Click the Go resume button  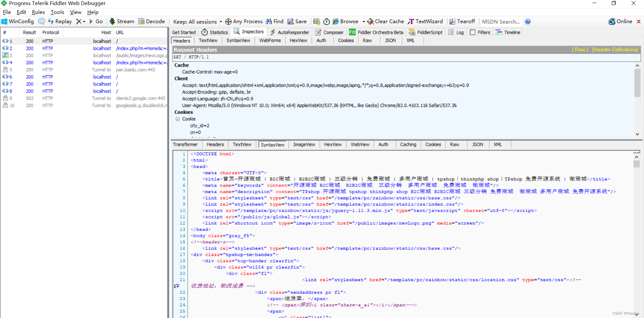pos(96,21)
